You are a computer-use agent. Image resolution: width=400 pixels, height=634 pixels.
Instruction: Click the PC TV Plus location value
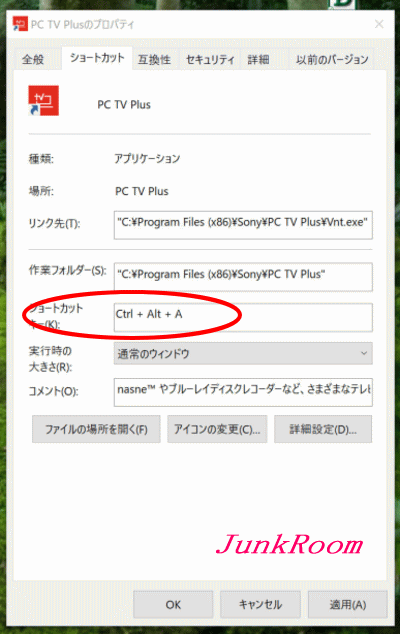[x=142, y=191]
